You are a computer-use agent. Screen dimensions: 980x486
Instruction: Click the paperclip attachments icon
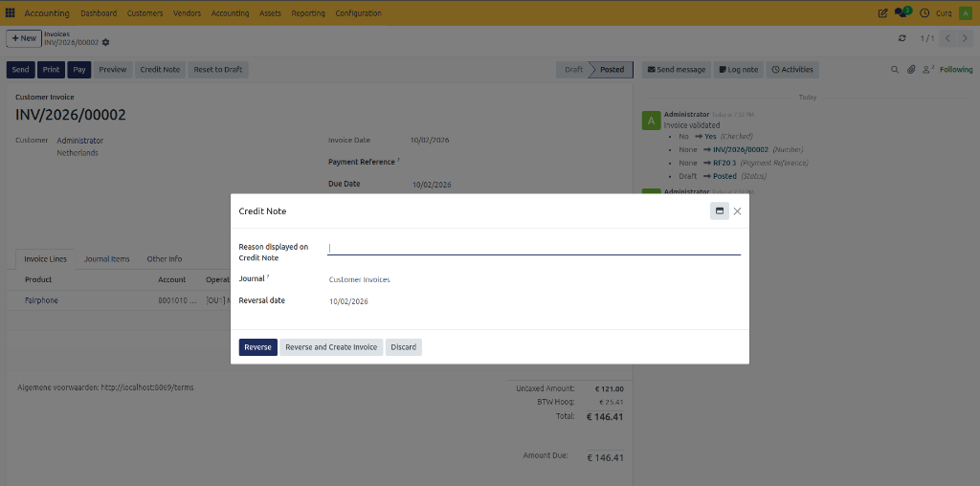point(911,69)
